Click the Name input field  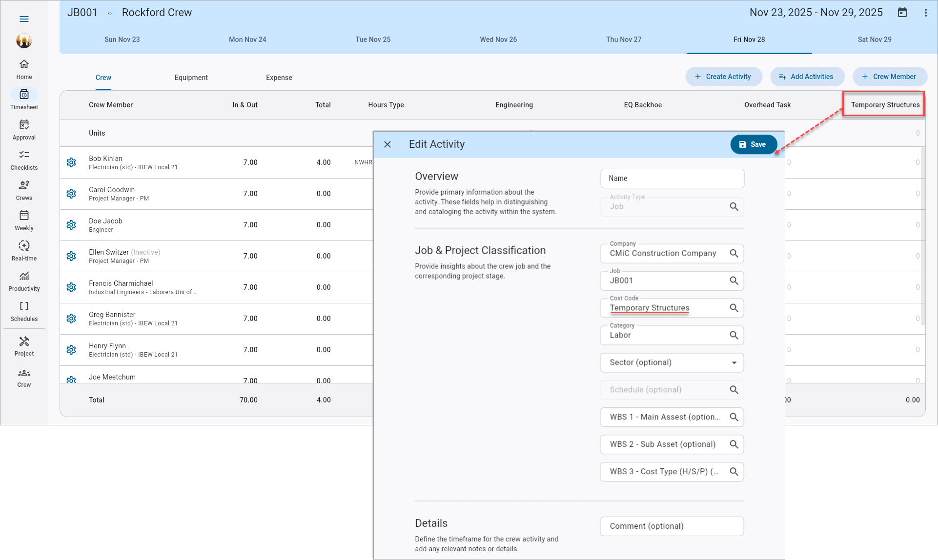tap(672, 179)
